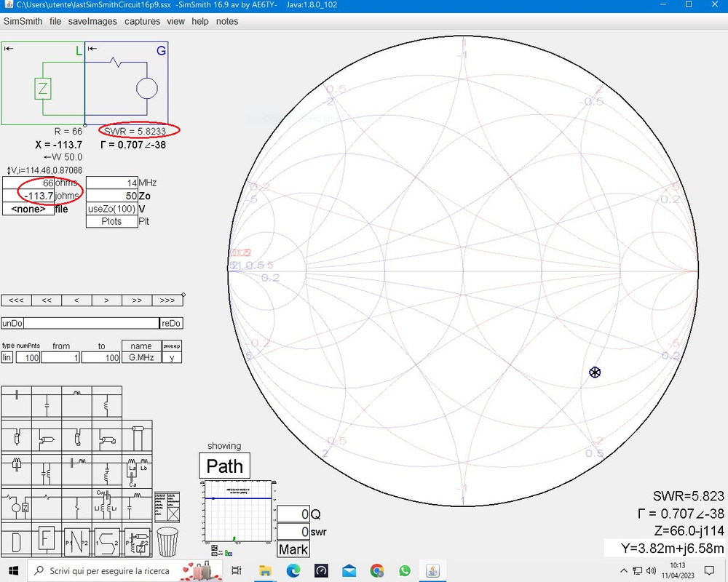Screen dimensions: 728x582
Task: Select the composite P2 Z block component
Action: [x=137, y=541]
